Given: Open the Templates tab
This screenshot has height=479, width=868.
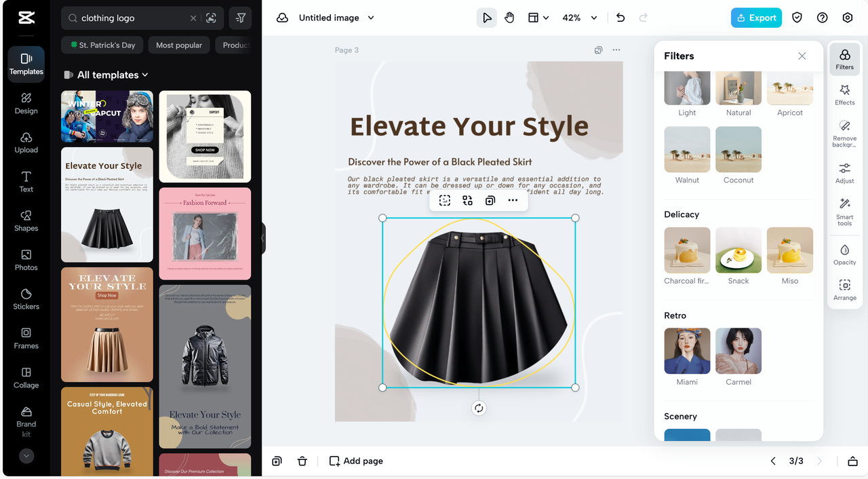Looking at the screenshot, I should pos(26,64).
